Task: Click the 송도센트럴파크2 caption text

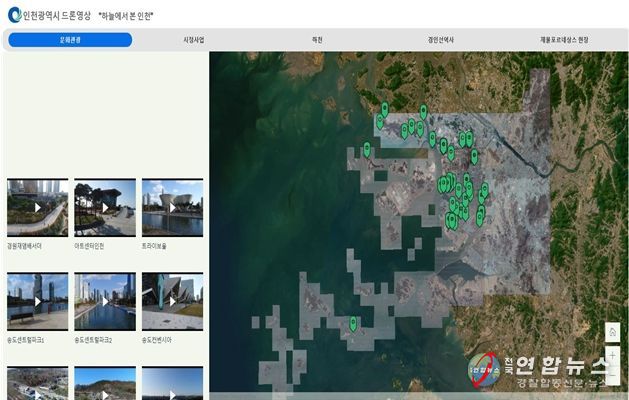Action: [x=93, y=340]
